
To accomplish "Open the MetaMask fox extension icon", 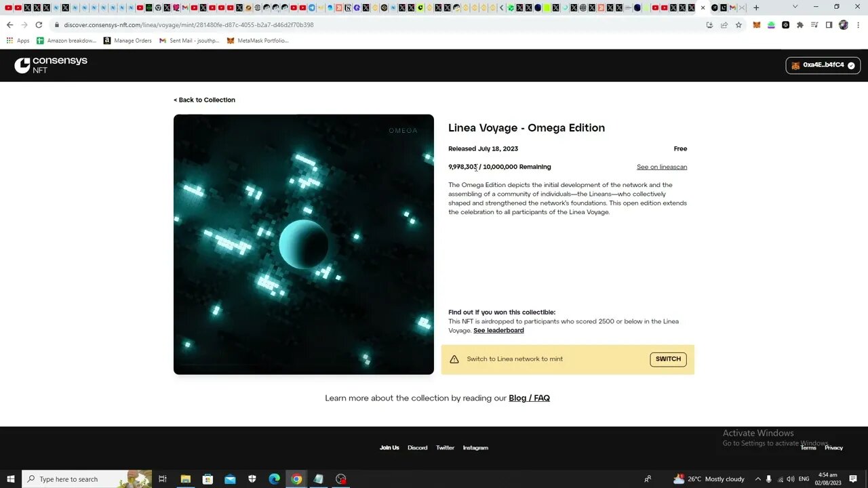I will (x=757, y=25).
